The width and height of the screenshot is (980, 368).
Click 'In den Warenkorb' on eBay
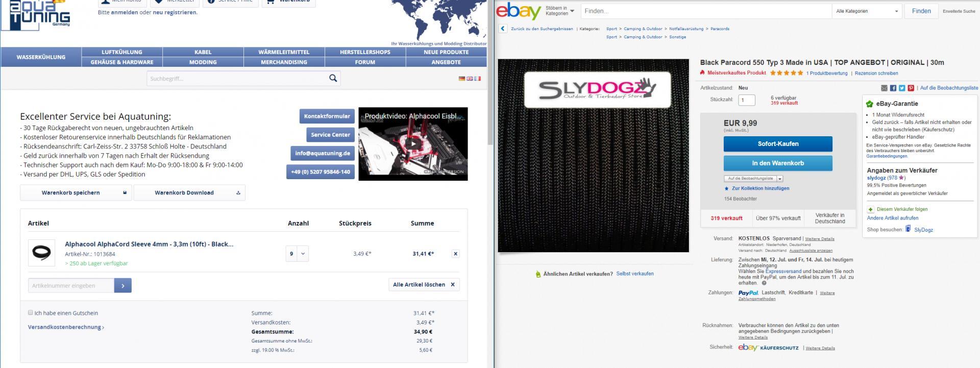click(778, 163)
